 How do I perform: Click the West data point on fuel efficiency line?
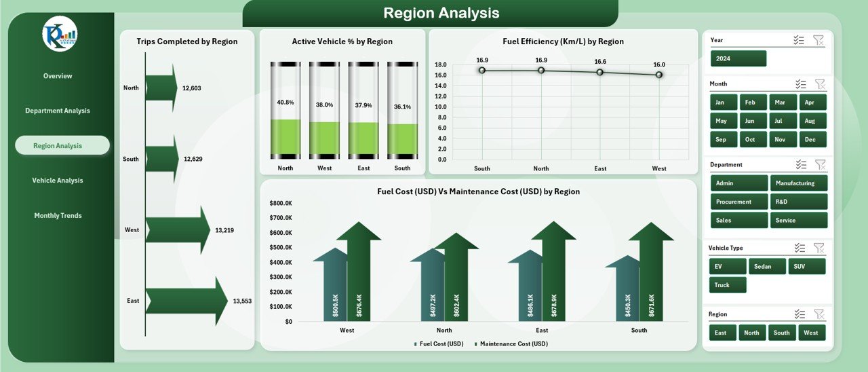click(x=659, y=75)
